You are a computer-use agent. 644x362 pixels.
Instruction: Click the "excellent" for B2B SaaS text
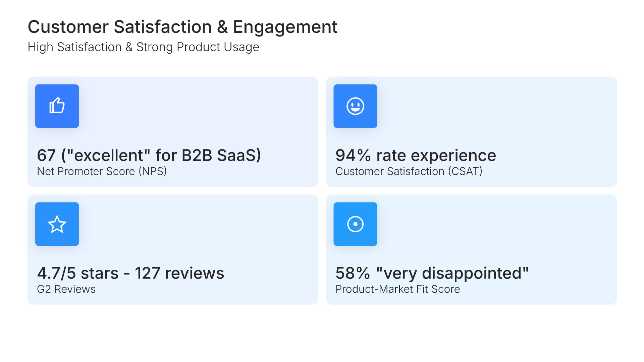161,156
